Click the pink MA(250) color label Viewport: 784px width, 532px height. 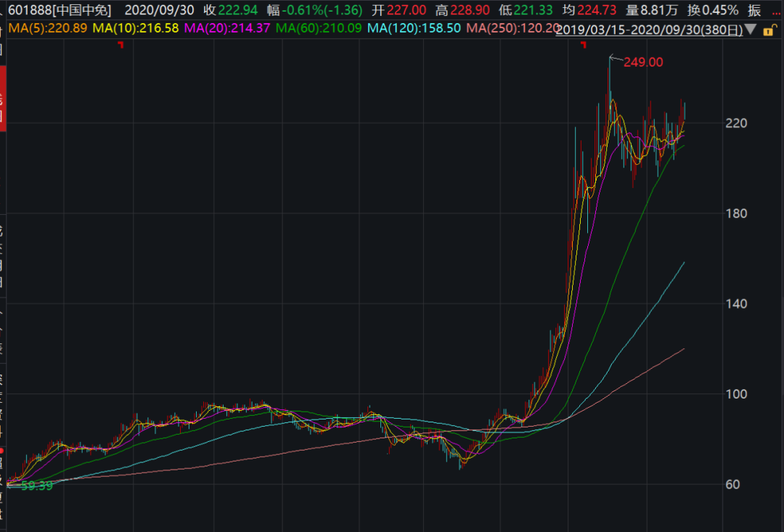click(513, 28)
